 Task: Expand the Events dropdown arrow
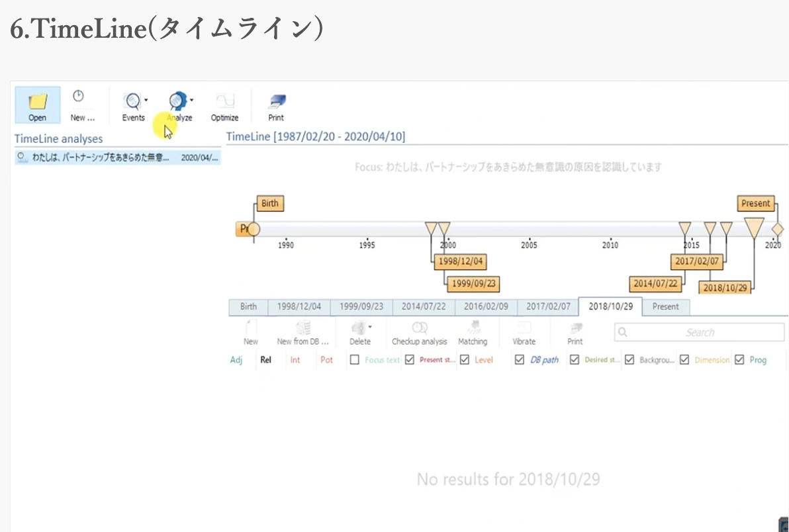click(x=146, y=101)
